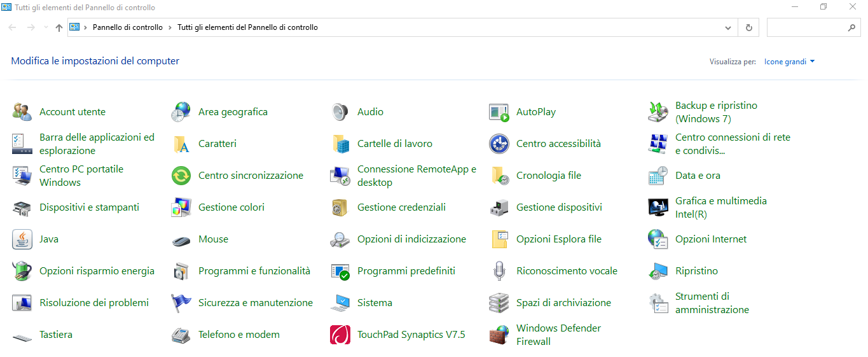Viewport: 868px width, 357px height.
Task: Expand the Icone grandi view dropdown
Action: click(x=790, y=62)
